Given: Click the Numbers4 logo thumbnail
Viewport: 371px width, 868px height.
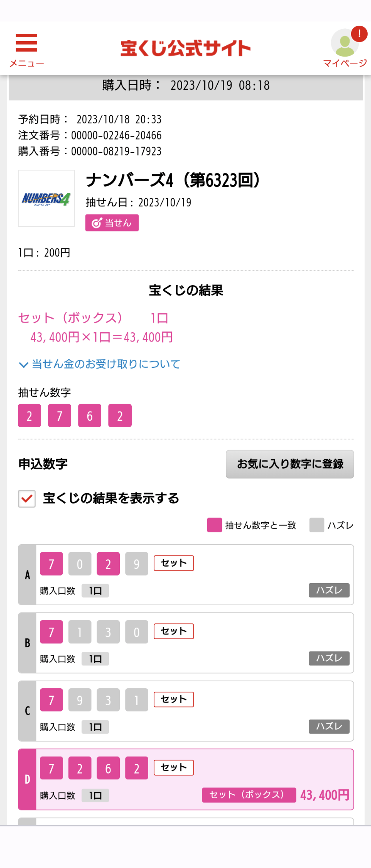Looking at the screenshot, I should pyautogui.click(x=47, y=198).
